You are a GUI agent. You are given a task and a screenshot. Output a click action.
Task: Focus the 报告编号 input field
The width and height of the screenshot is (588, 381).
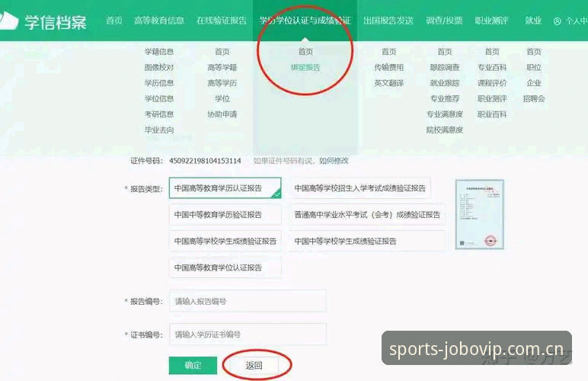pos(248,301)
